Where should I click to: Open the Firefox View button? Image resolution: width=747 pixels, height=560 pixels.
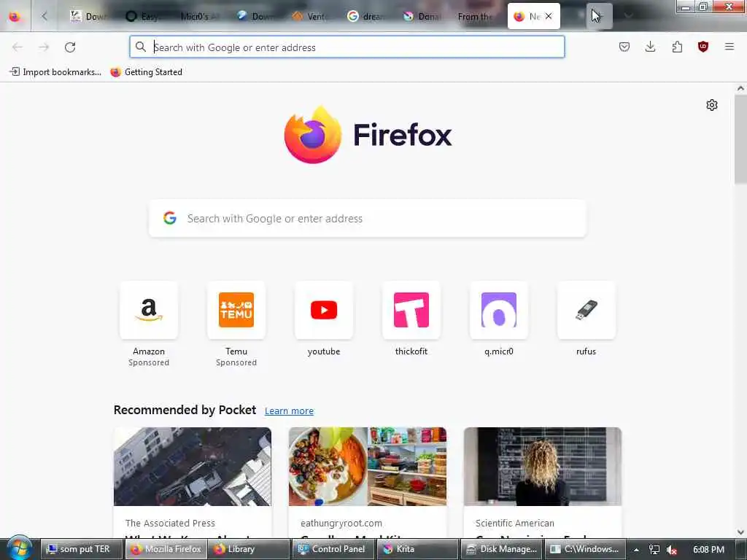click(x=15, y=17)
